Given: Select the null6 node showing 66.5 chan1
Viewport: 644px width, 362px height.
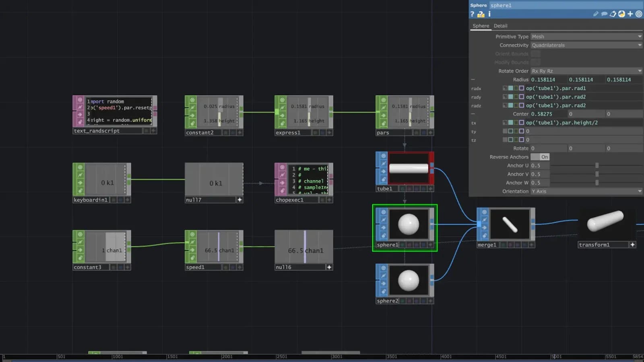Looking at the screenshot, I should tap(304, 247).
